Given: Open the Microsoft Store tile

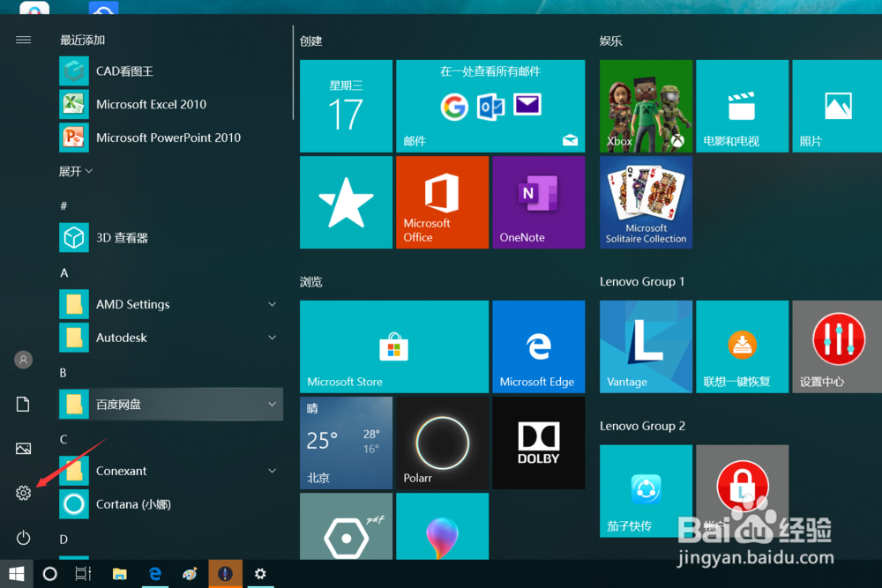Looking at the screenshot, I should [394, 346].
